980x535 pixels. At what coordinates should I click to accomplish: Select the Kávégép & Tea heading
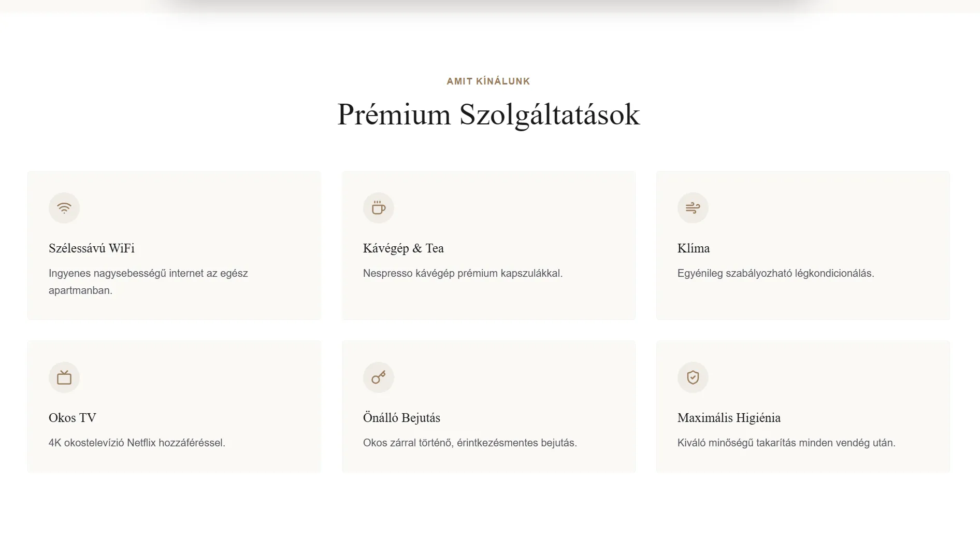pos(403,248)
